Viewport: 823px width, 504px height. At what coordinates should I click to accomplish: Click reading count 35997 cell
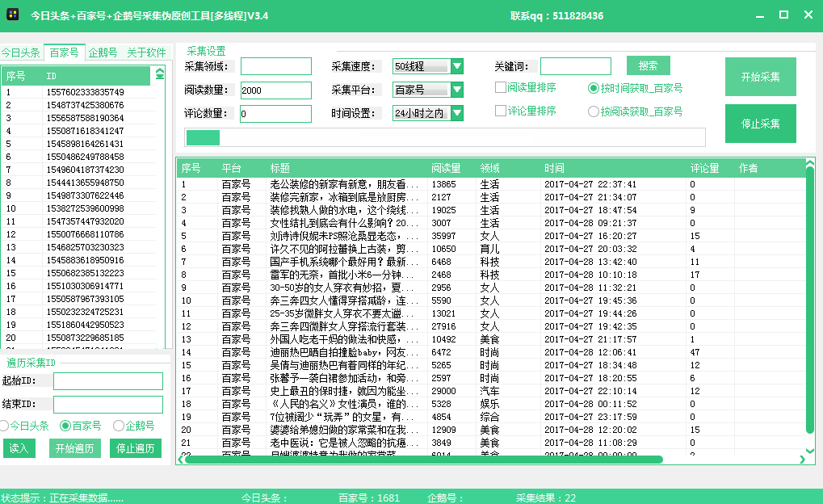443,236
